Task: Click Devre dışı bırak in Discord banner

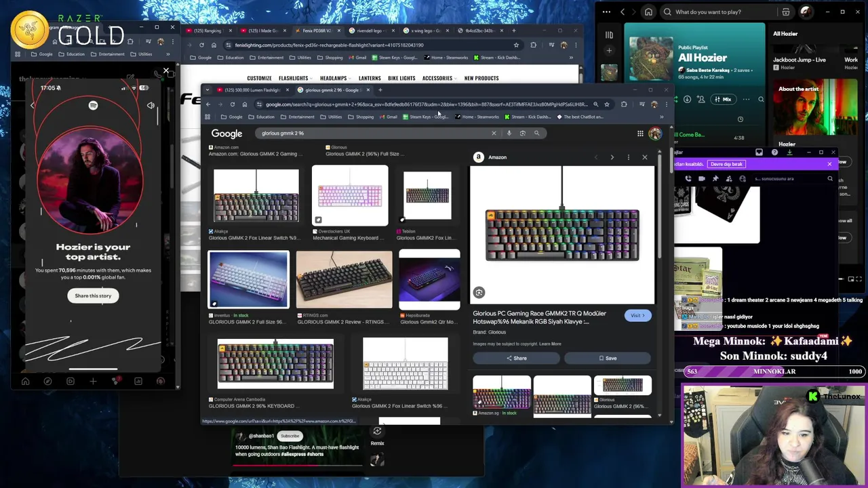Action: pyautogui.click(x=727, y=164)
